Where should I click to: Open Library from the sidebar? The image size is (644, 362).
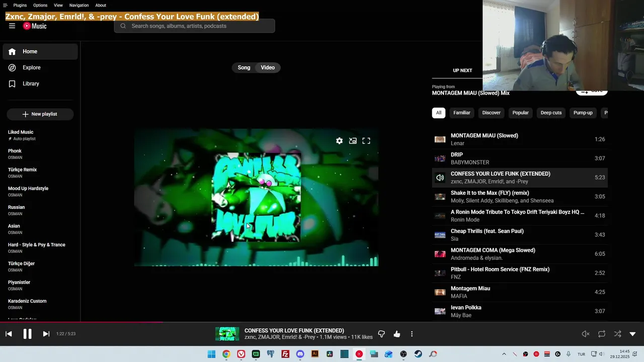(40, 83)
